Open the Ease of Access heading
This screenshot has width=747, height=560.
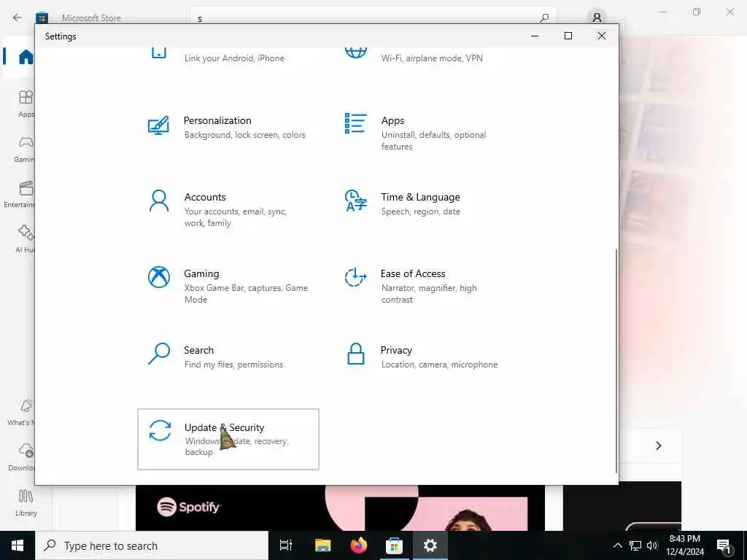[x=413, y=273]
